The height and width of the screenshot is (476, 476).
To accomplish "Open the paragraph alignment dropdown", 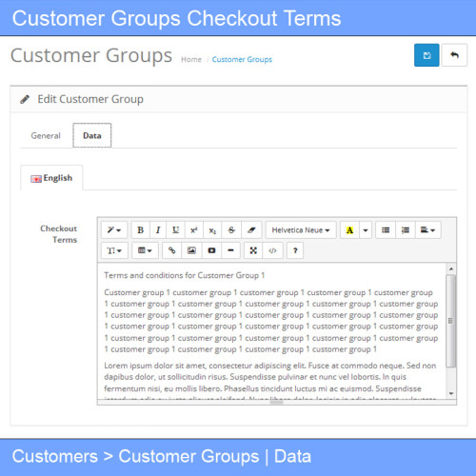I will point(427,230).
